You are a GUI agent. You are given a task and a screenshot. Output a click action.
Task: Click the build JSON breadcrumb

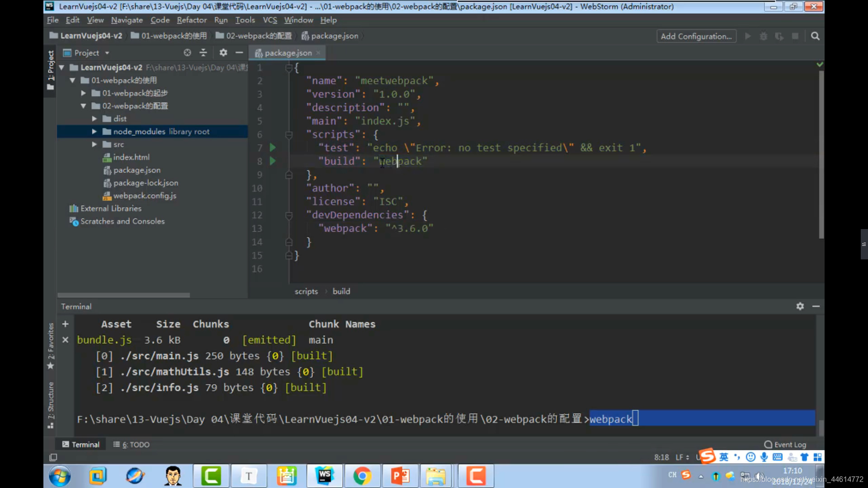click(341, 291)
